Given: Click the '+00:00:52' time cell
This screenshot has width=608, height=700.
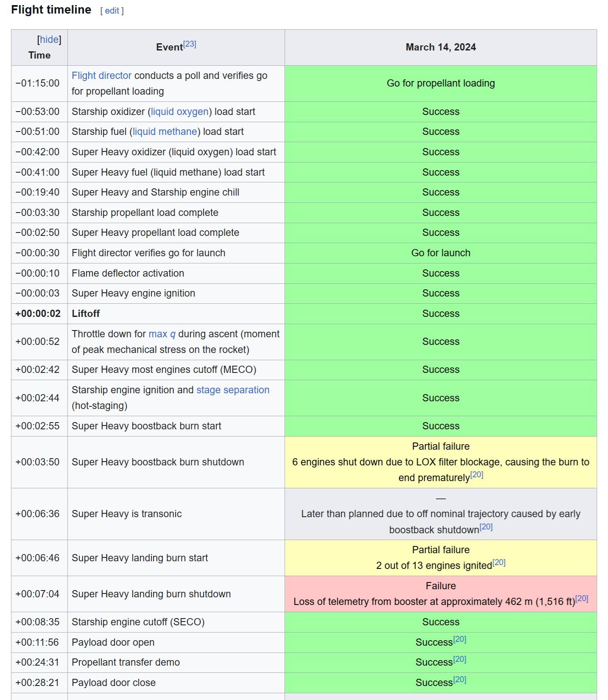Looking at the screenshot, I should pos(39,342).
